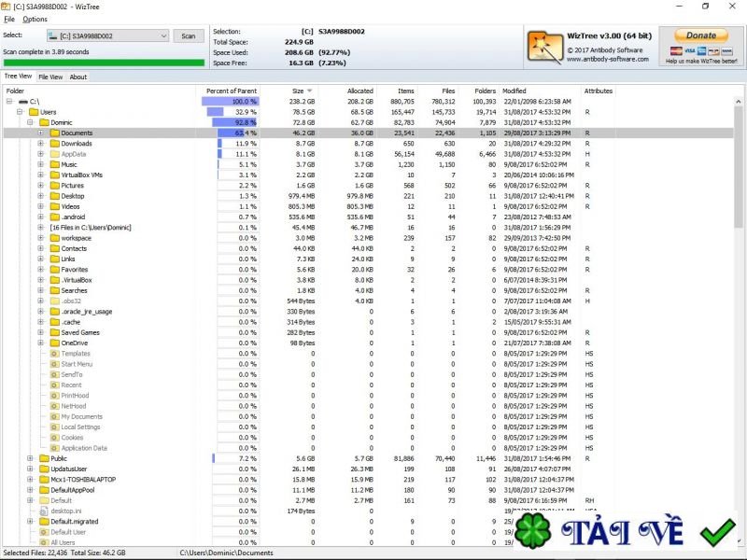
Task: Expand the Public folder node
Action: click(x=30, y=458)
